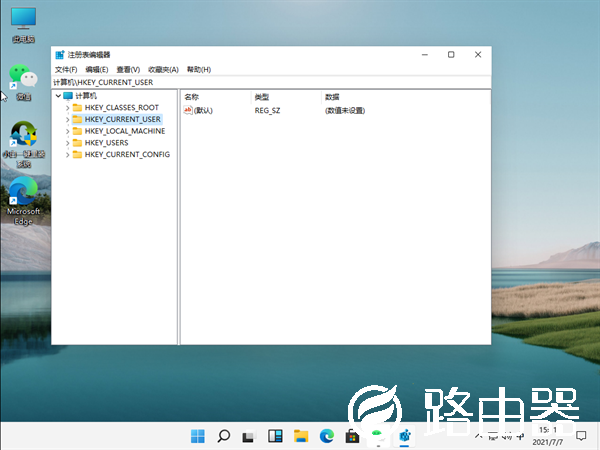Click the registry address bar path field

pos(271,82)
